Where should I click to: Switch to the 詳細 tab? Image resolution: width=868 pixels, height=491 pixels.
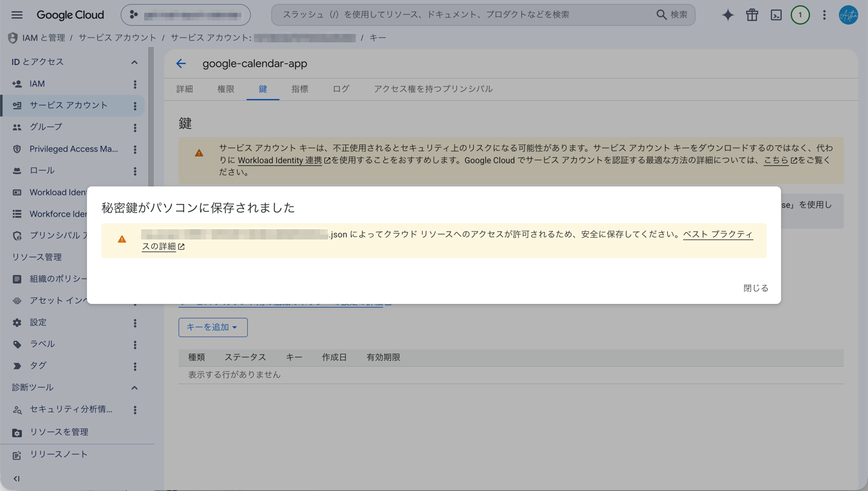click(184, 89)
